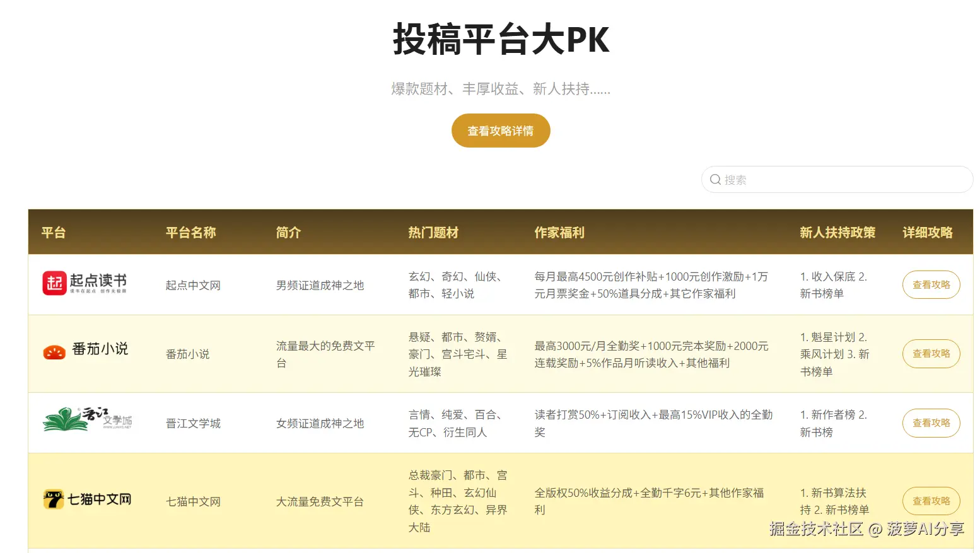Click the 投稿平台大PK page title
The image size is (980, 553).
(501, 39)
